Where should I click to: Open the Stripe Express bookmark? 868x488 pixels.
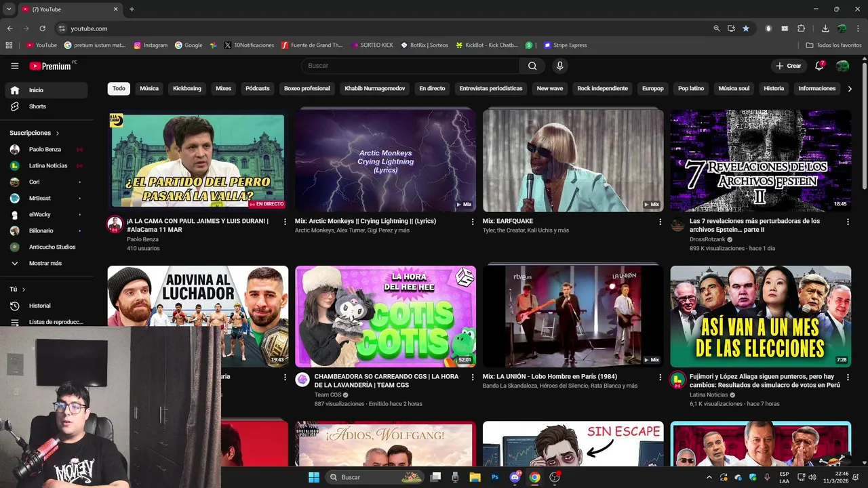(x=566, y=45)
